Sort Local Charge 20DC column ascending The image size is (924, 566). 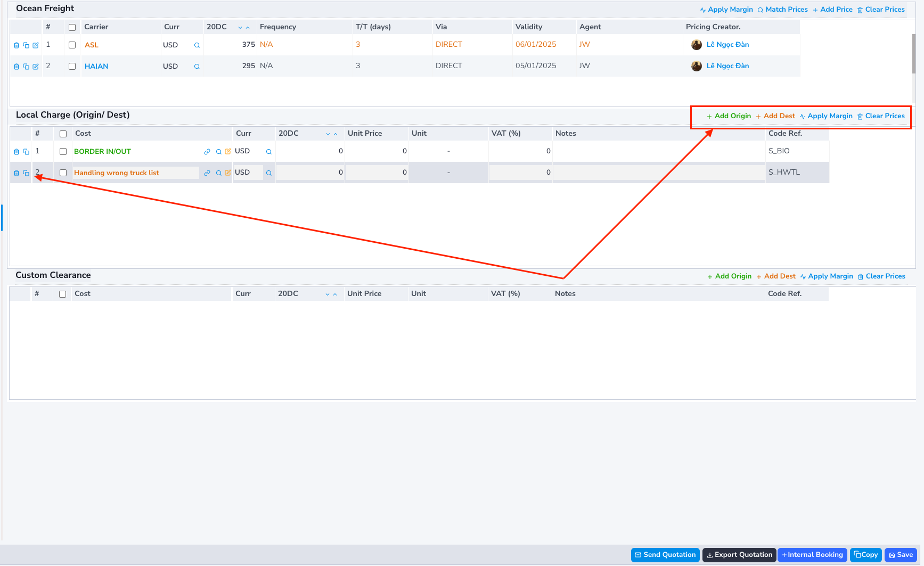336,134
